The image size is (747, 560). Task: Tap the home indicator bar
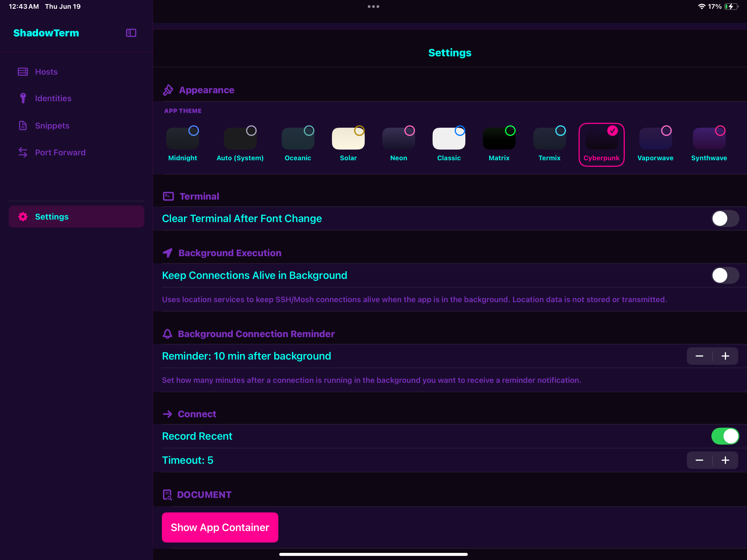pyautogui.click(x=373, y=554)
